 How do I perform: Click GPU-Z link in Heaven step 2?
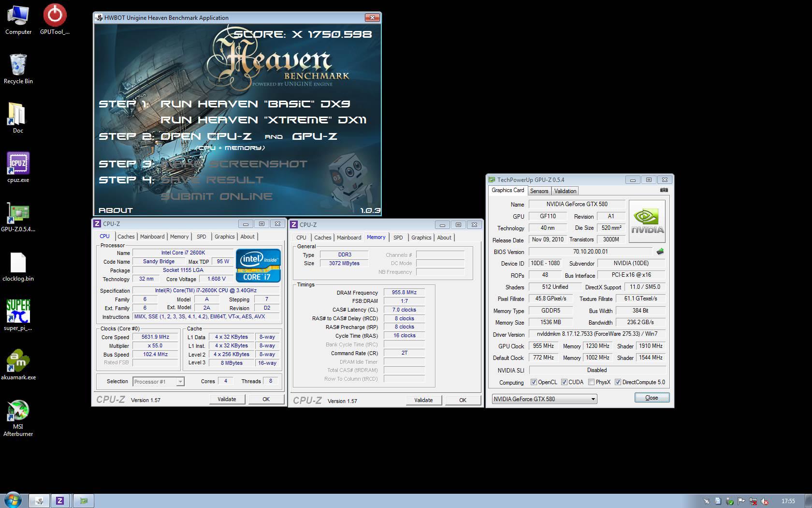pos(315,136)
